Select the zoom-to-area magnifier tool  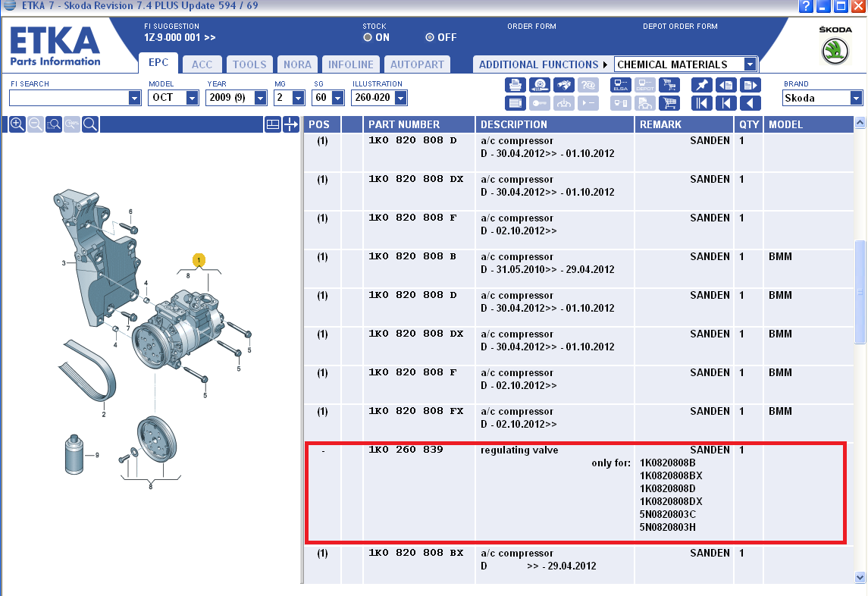click(54, 124)
